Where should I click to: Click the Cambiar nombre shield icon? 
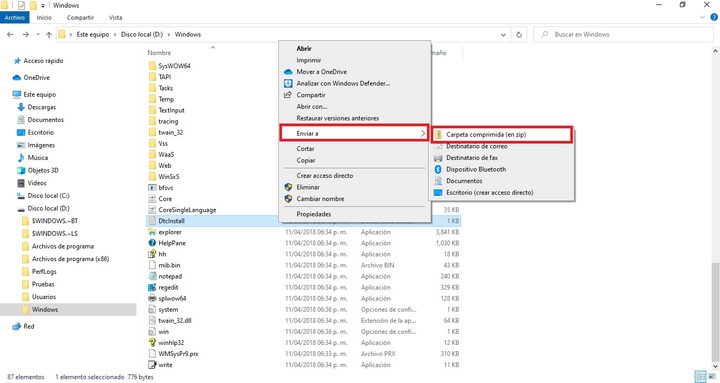click(288, 199)
